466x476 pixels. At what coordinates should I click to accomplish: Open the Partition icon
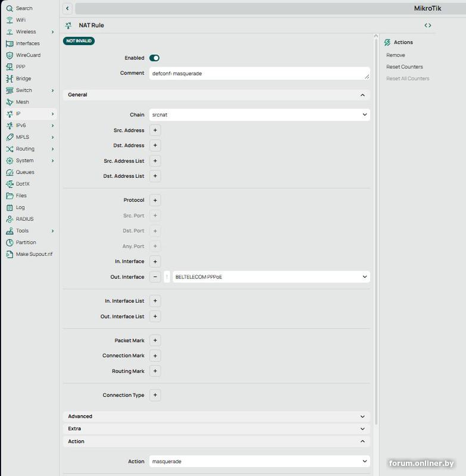10,243
